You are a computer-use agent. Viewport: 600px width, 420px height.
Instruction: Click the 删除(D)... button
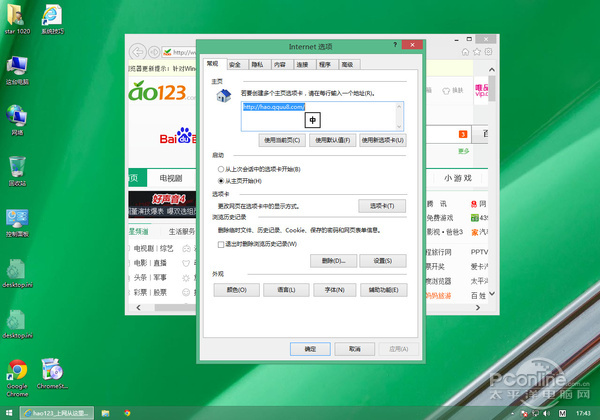click(x=333, y=261)
